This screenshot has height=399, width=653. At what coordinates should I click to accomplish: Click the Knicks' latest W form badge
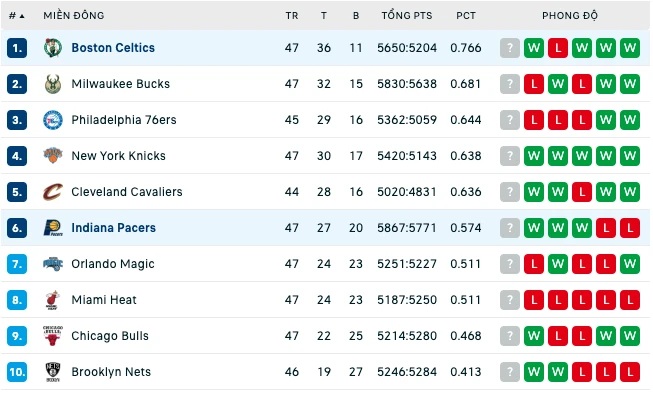[534, 156]
